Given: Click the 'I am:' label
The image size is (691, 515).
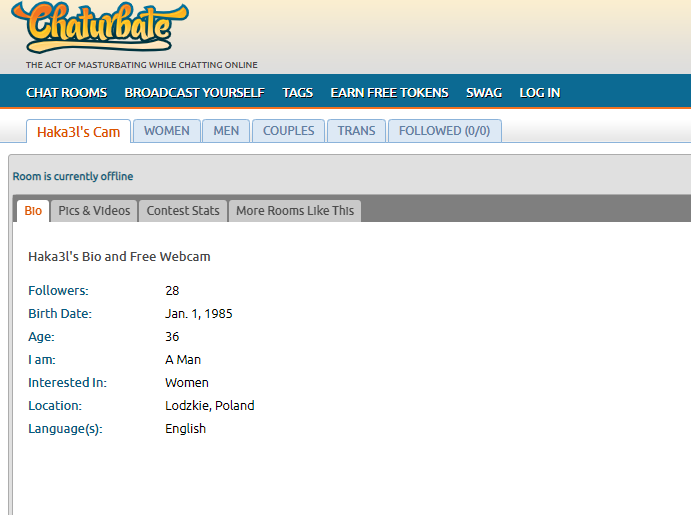Looking at the screenshot, I should tap(42, 359).
